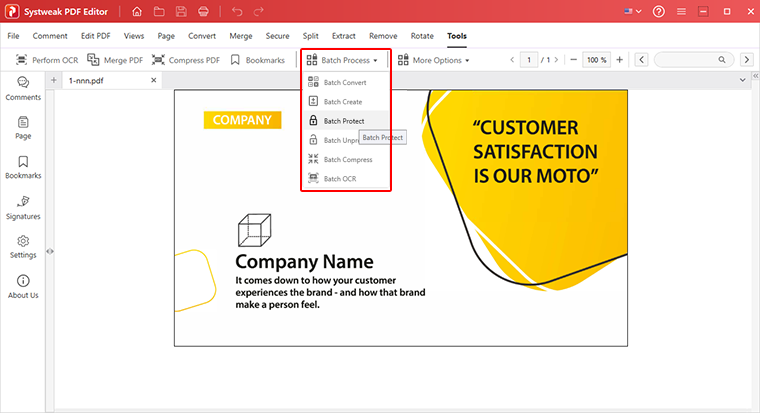Select Batch Compress option

point(346,159)
